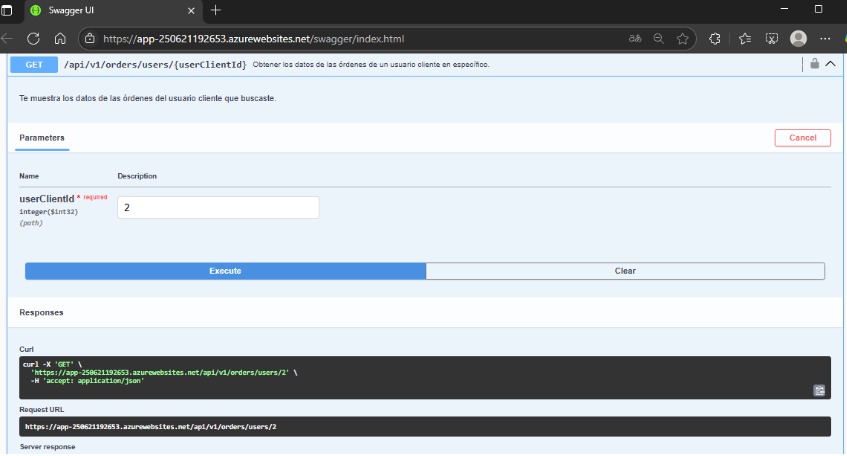Click the authorization padlock icon on GET endpoint
The height and width of the screenshot is (456, 847).
tap(815, 64)
